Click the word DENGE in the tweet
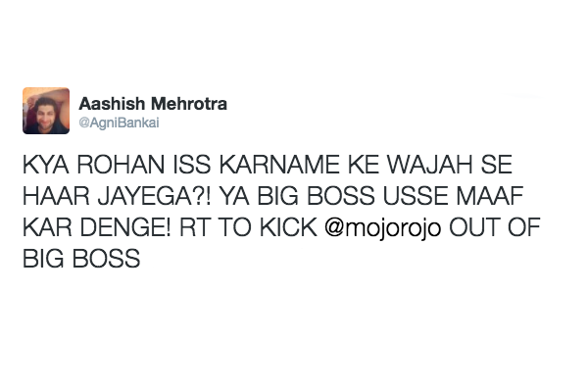 point(122,227)
